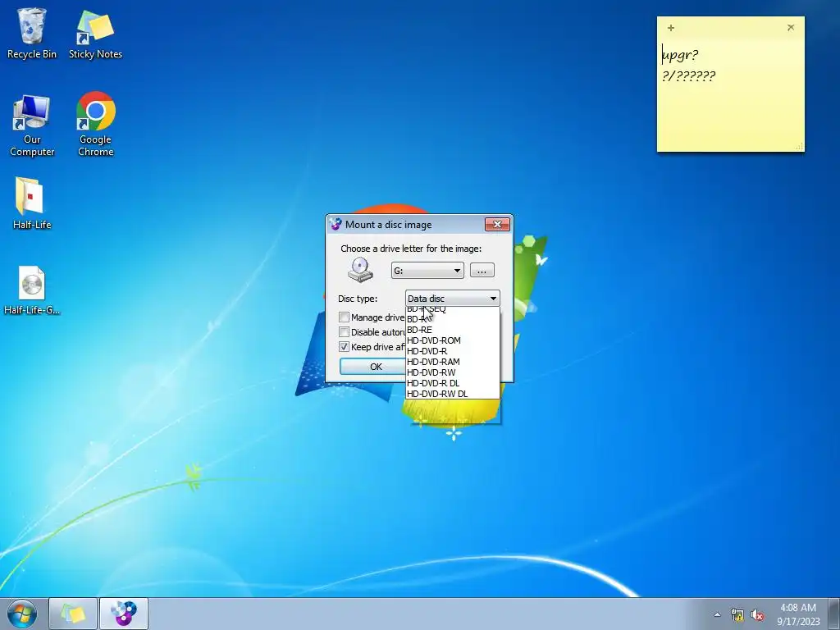Image resolution: width=840 pixels, height=630 pixels.
Task: Choose HD-DVD-R DL in the list
Action: pos(453,383)
